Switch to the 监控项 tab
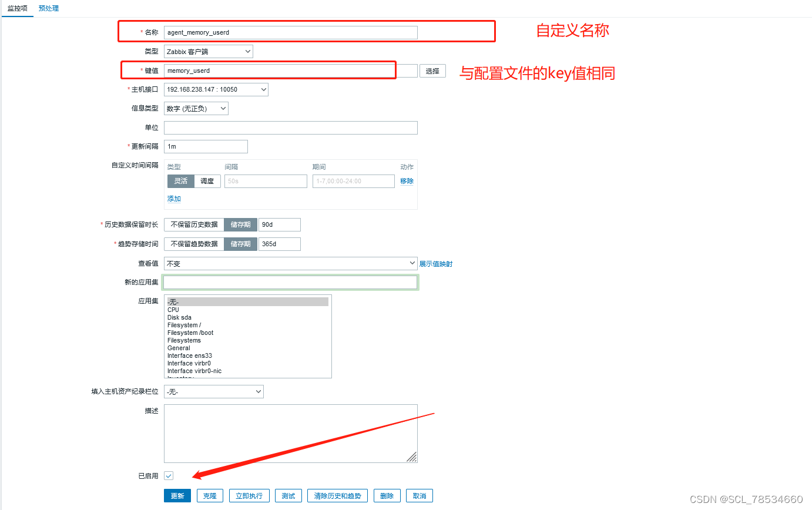The height and width of the screenshot is (510, 812). tap(17, 8)
